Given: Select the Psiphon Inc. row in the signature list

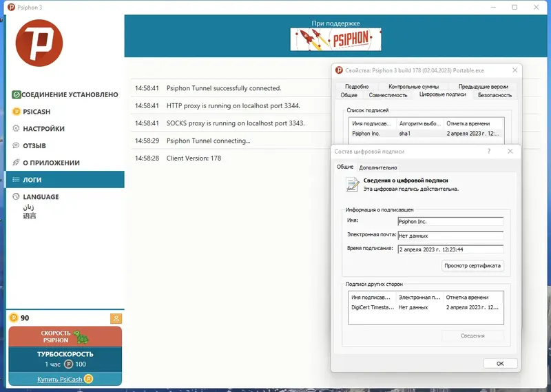Looking at the screenshot, I should coord(426,133).
